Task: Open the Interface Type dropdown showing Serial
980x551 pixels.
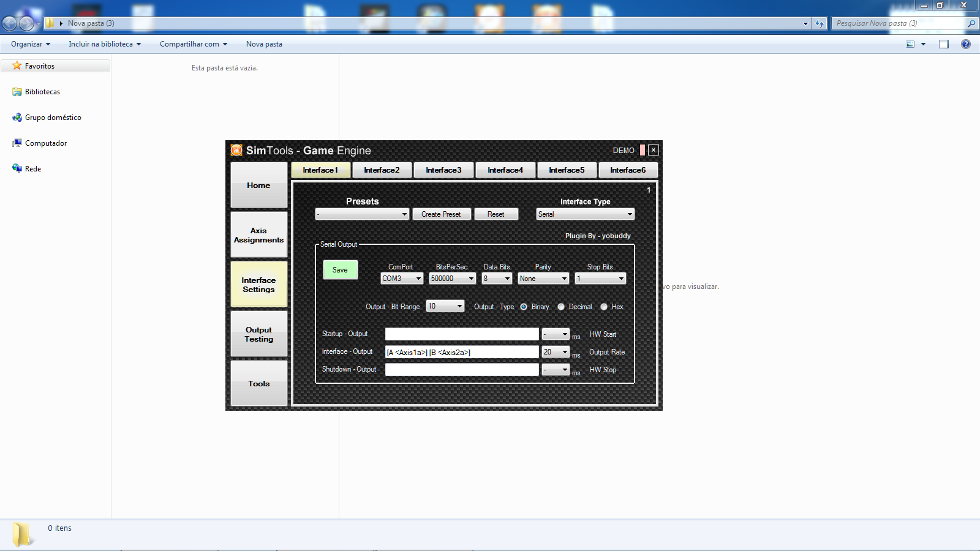Action: click(x=585, y=214)
